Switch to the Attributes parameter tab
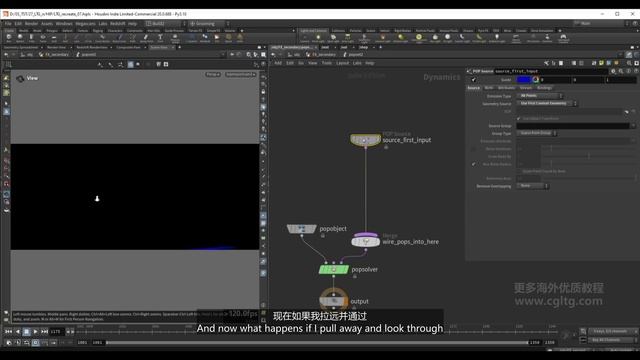Image resolution: width=640 pixels, height=360 pixels. tap(507, 88)
